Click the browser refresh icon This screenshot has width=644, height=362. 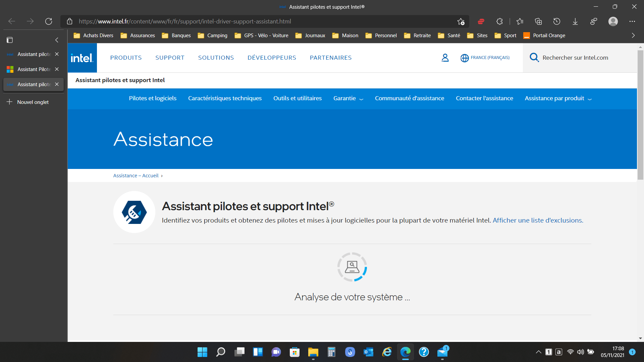tap(49, 21)
